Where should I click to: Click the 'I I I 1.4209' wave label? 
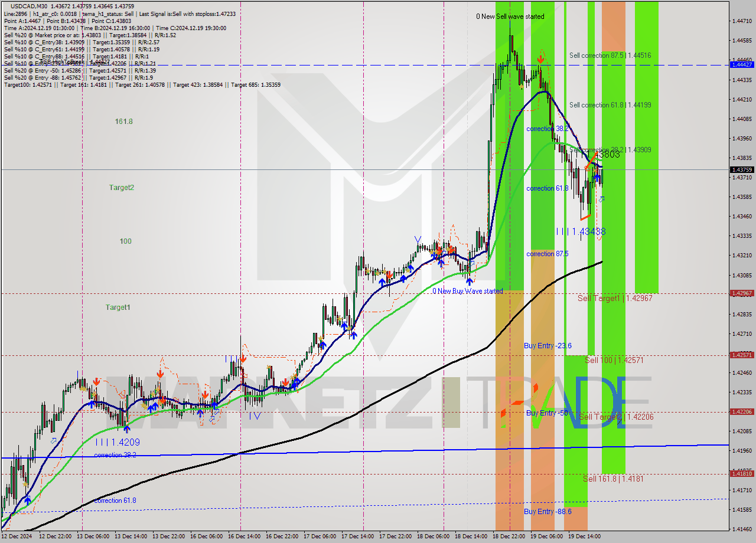(118, 442)
